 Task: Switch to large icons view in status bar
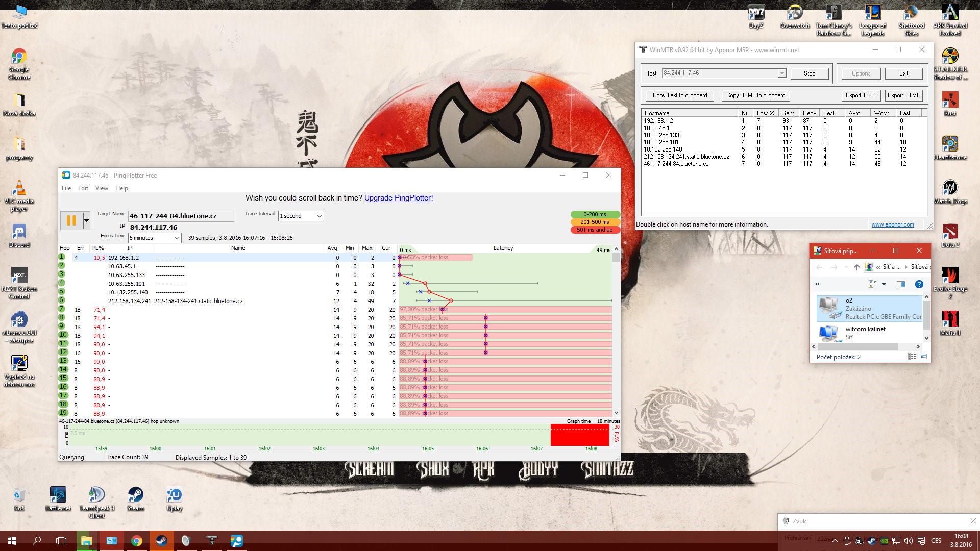923,357
